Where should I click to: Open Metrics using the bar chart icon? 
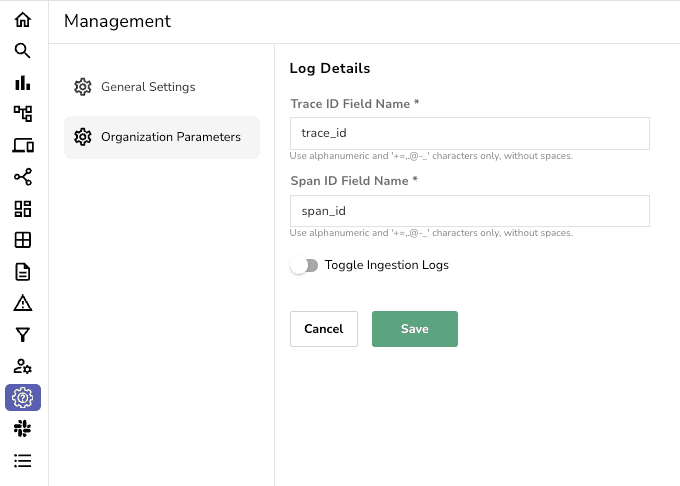23,83
